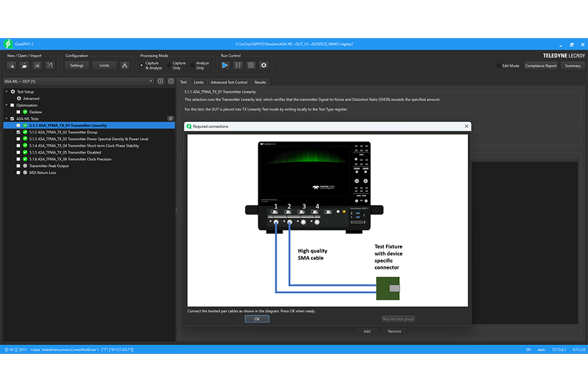
Task: Click the Compliance Report button
Action: tap(540, 66)
